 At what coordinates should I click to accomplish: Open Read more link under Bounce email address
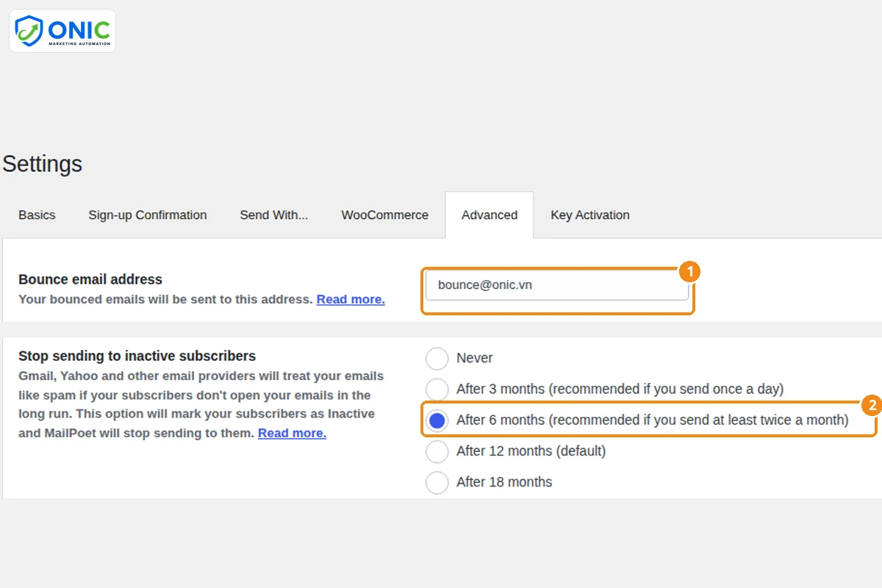pyautogui.click(x=351, y=299)
